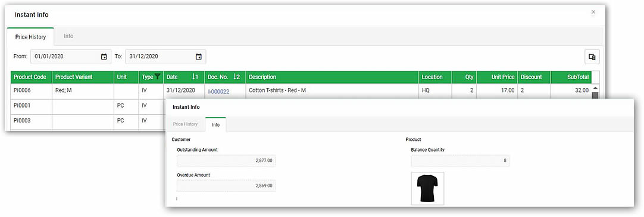Open the Info tab in the top dialog

point(68,36)
